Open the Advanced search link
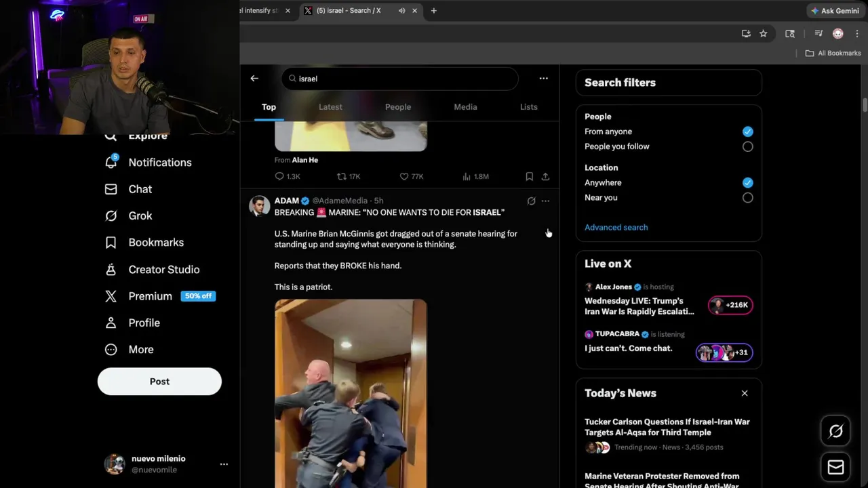This screenshot has width=868, height=488. click(x=616, y=227)
